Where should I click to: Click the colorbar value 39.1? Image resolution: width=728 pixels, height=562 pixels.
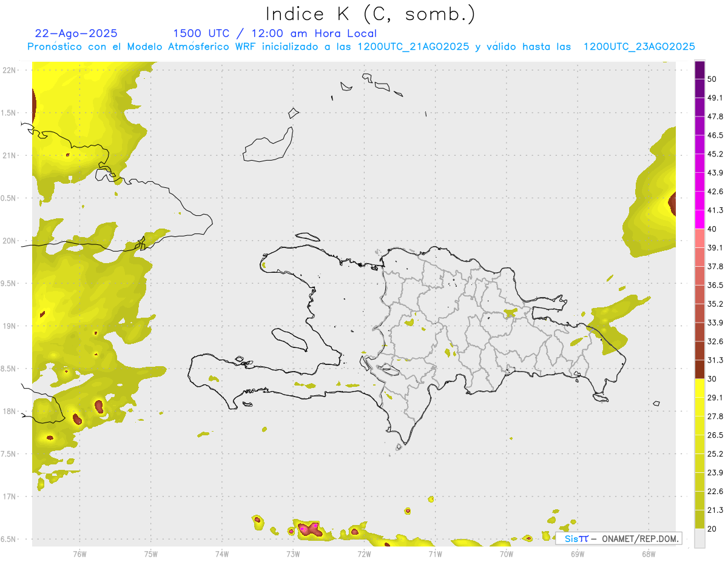[715, 248]
